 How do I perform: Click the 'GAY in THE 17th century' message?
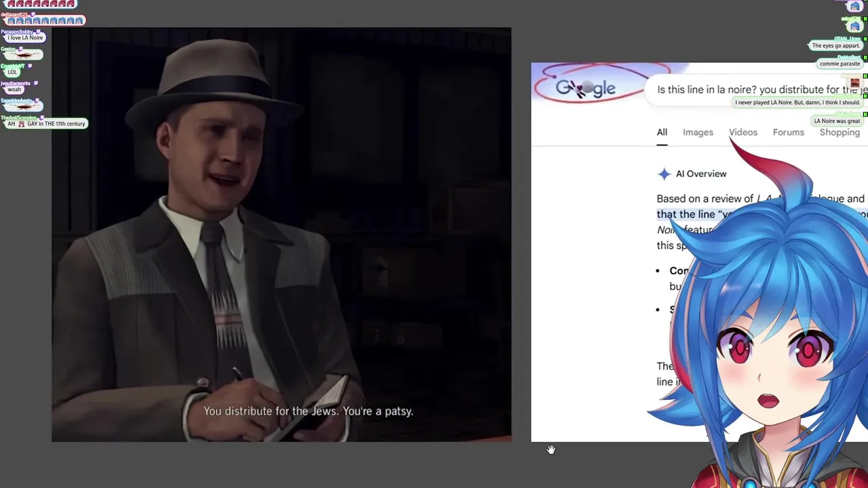(x=46, y=124)
